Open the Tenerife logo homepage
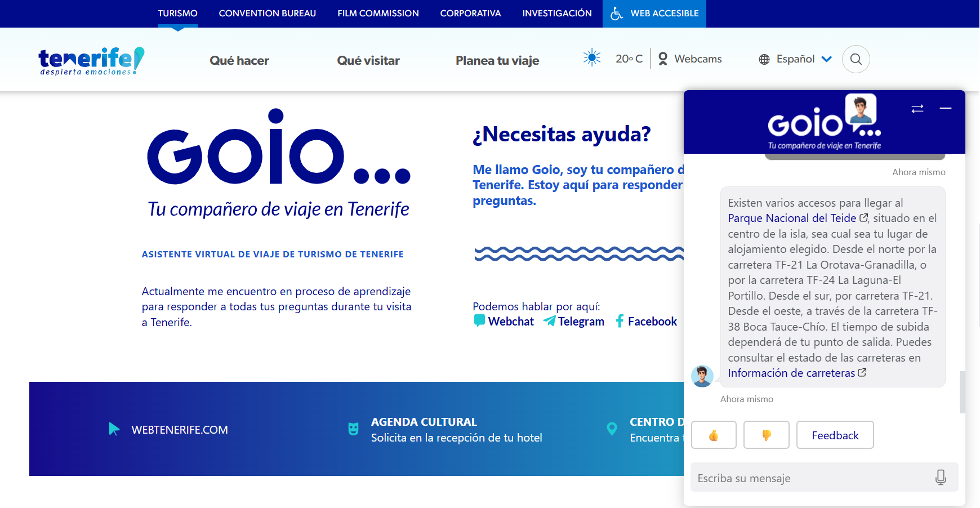Image resolution: width=980 pixels, height=508 pixels. point(91,61)
